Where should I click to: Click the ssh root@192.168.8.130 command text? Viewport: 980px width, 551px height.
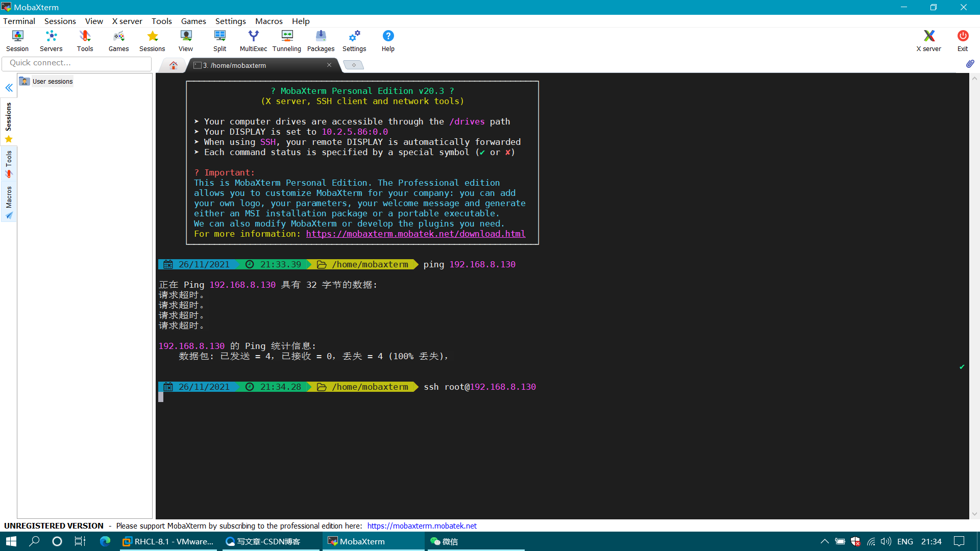480,387
